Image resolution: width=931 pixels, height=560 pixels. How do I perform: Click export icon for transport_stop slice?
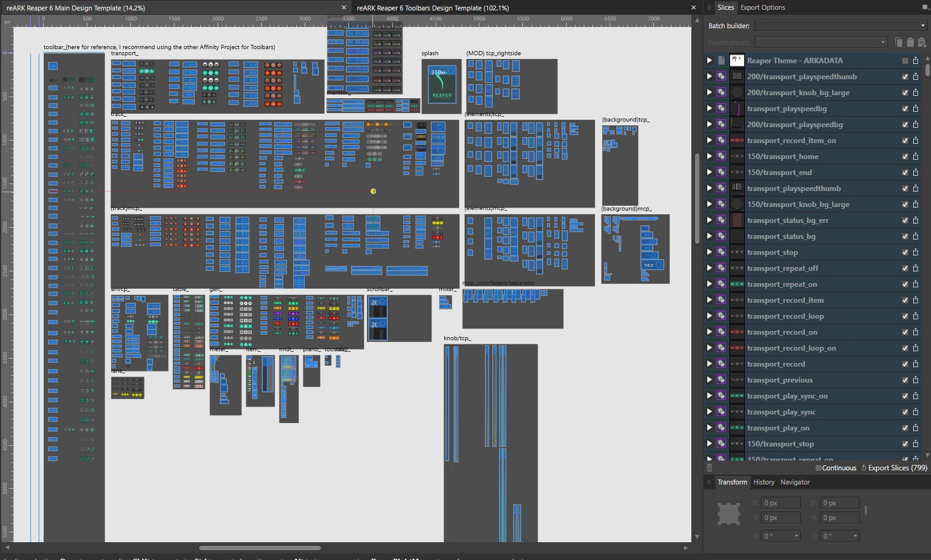pyautogui.click(x=916, y=252)
